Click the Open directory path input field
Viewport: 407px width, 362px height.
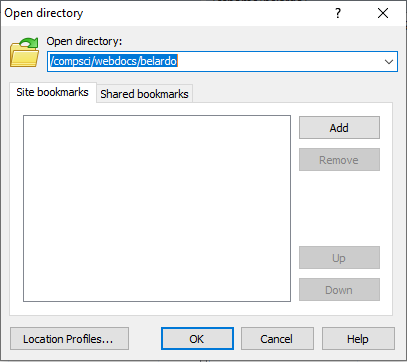click(222, 61)
